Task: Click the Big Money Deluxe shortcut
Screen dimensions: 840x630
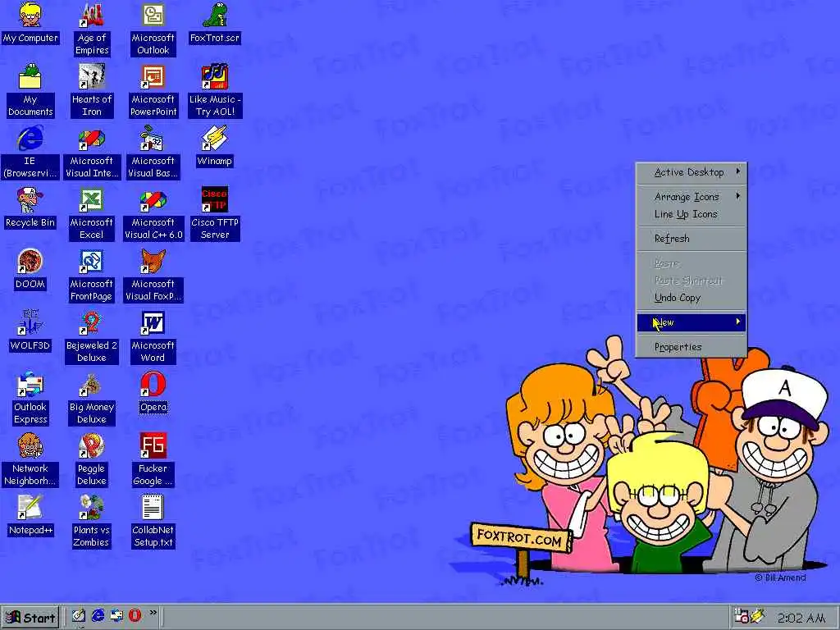Action: [92, 398]
